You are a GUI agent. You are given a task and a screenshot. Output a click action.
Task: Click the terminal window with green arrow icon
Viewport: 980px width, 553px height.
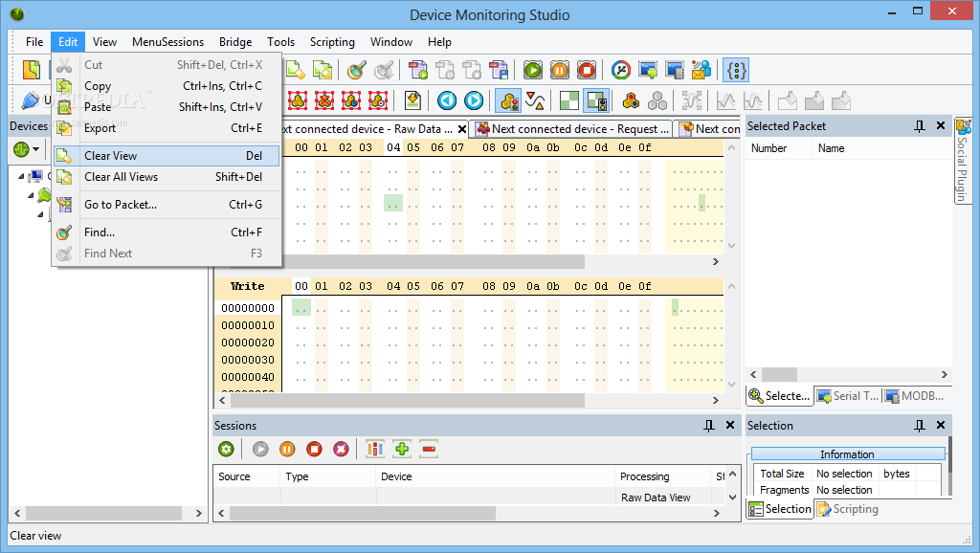click(x=648, y=70)
